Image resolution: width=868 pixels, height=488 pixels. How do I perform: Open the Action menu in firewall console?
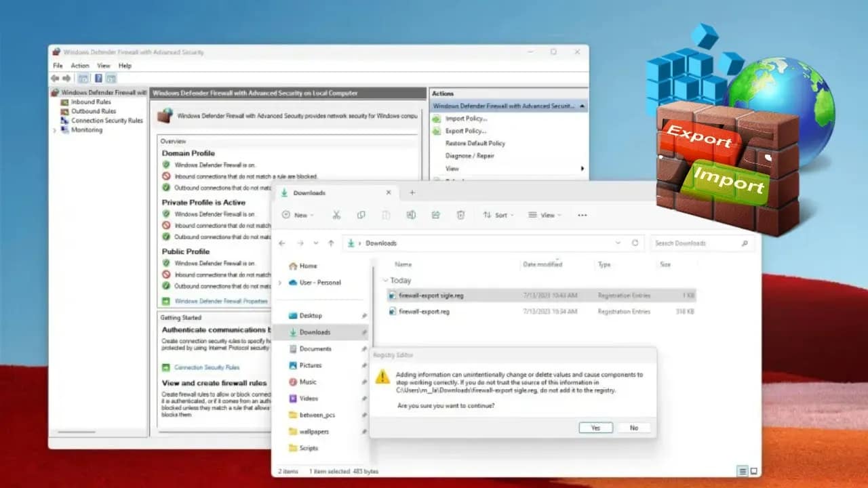79,65
